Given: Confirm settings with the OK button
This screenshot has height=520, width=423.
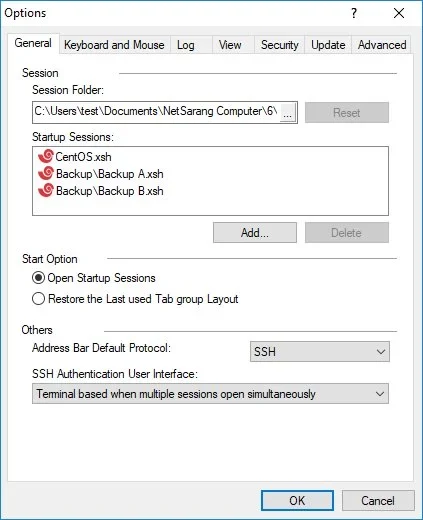Looking at the screenshot, I should coord(297,500).
